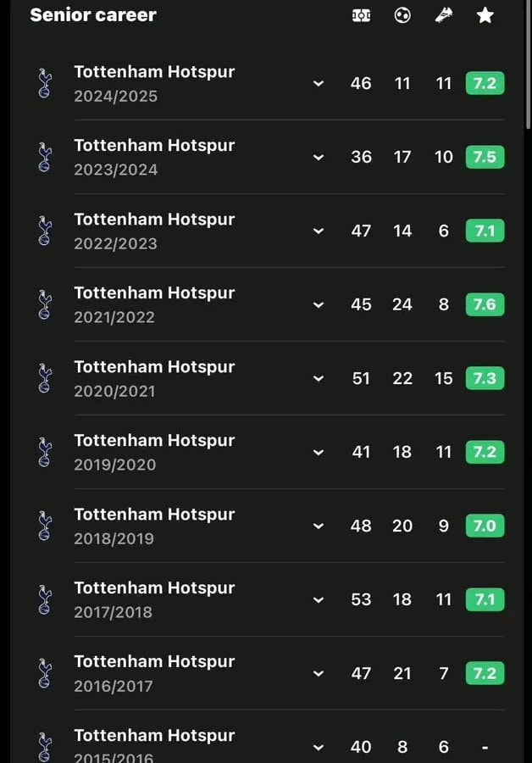Open the 7.6 rating badge for 2021/2022

click(485, 304)
